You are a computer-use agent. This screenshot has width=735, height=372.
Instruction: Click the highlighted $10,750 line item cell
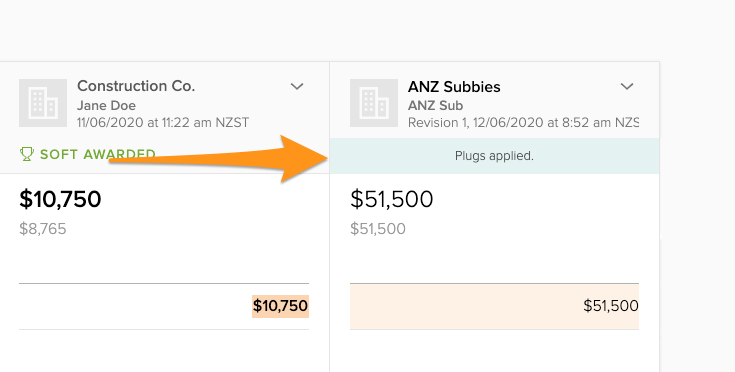(x=280, y=306)
